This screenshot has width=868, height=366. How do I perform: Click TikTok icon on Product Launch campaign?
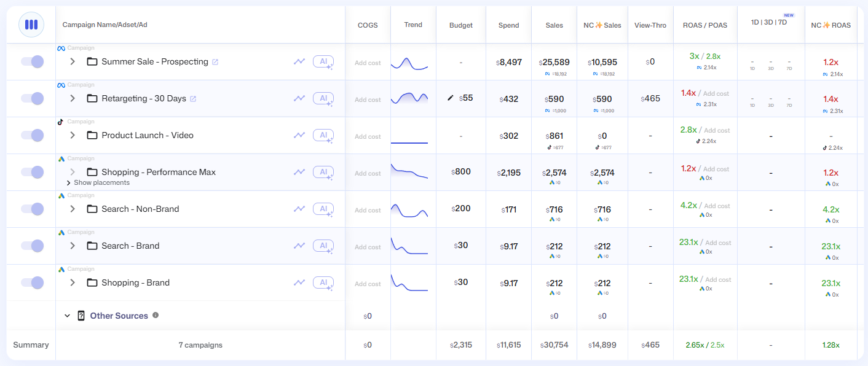coord(60,122)
